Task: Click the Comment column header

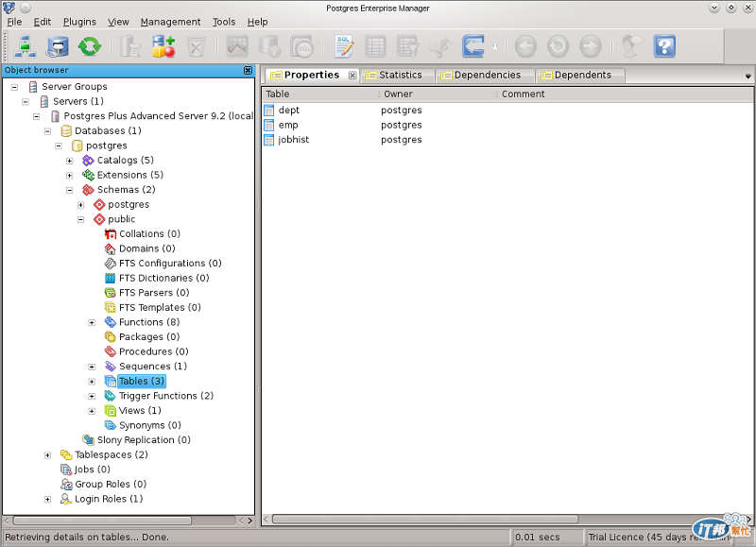Action: [x=524, y=94]
